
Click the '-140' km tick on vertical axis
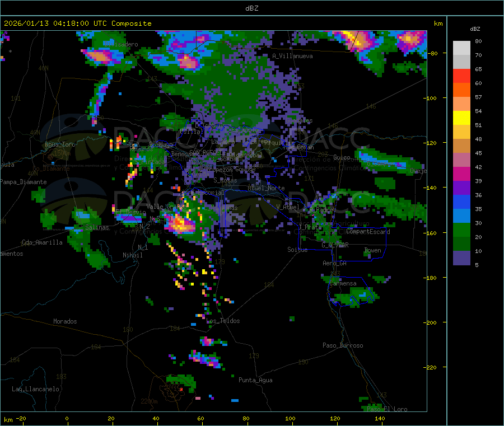pyautogui.click(x=431, y=188)
